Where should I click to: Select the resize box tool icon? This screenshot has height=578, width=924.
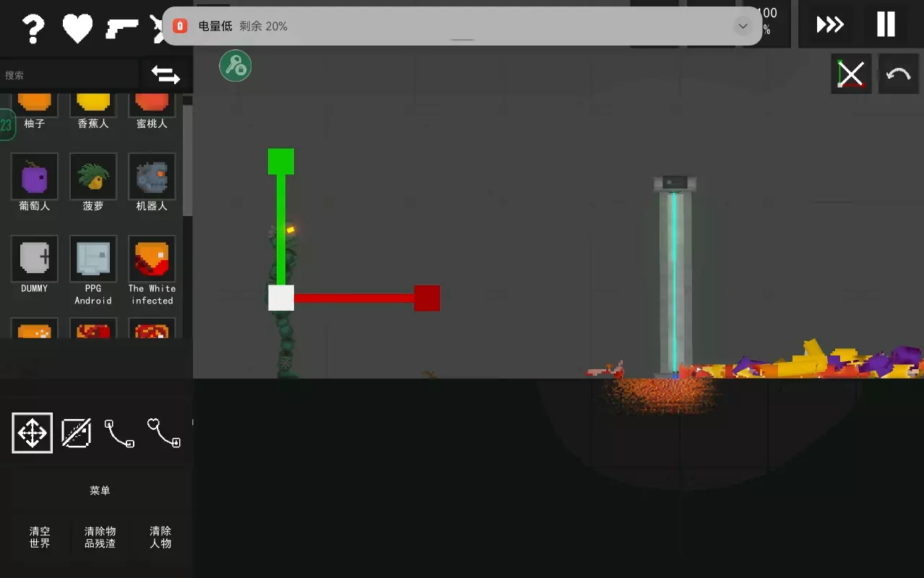pos(76,433)
